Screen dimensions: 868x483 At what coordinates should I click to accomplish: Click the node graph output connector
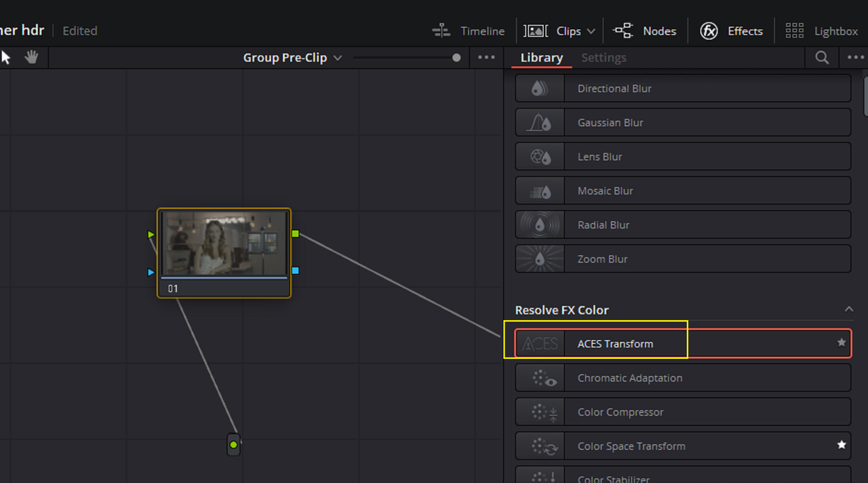(x=234, y=445)
